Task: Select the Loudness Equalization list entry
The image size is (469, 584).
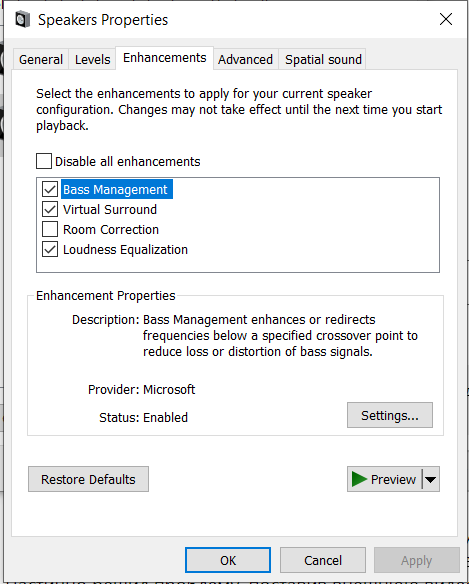Action: (x=126, y=250)
